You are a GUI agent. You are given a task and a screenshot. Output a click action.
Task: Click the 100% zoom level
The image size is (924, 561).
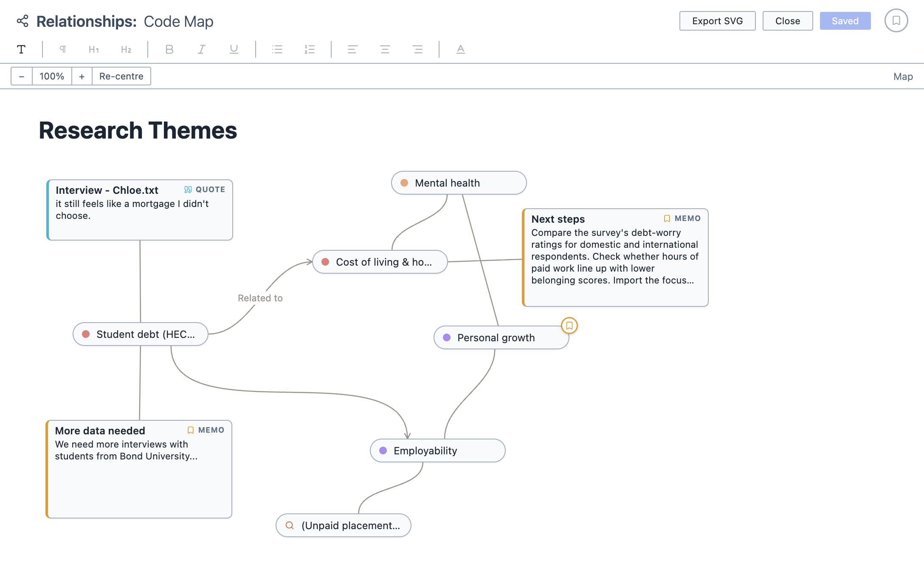point(52,76)
